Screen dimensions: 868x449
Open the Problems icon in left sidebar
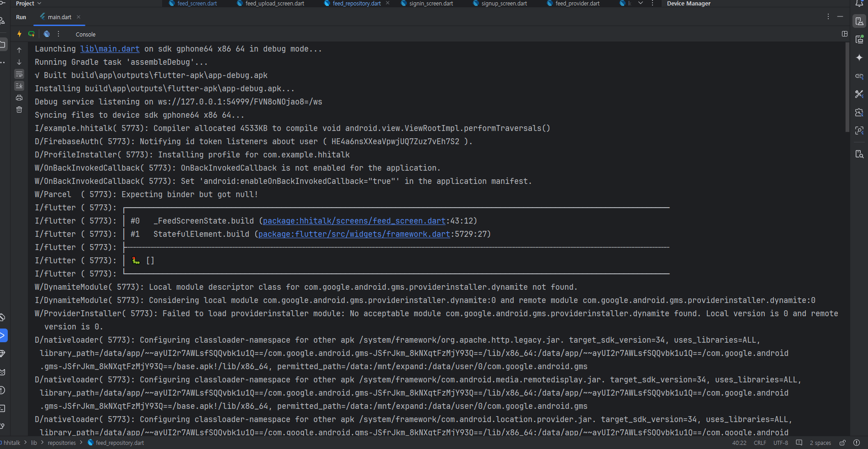click(x=2, y=390)
